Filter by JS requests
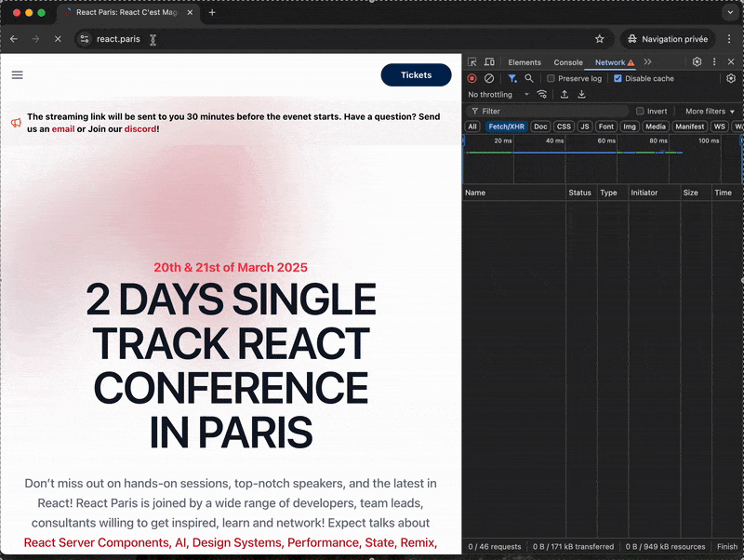The height and width of the screenshot is (560, 744). pos(585,127)
